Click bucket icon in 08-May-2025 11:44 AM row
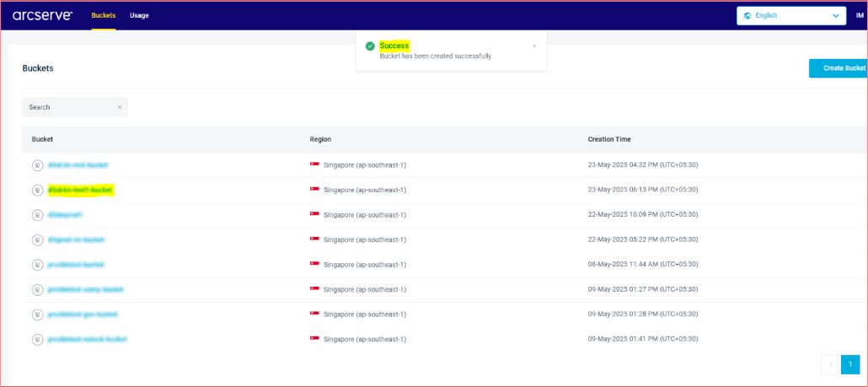This screenshot has width=868, height=387. (x=37, y=265)
